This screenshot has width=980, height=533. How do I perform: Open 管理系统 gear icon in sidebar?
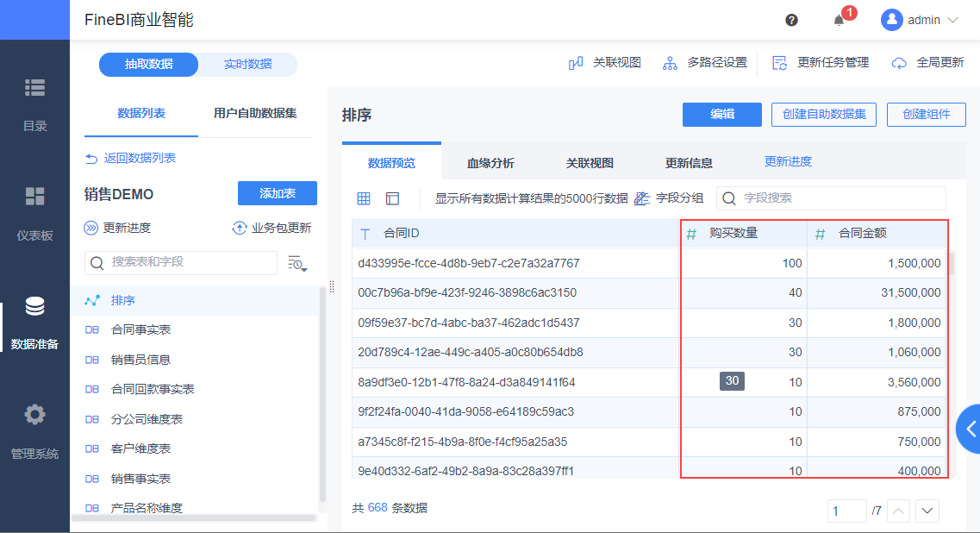pyautogui.click(x=34, y=414)
